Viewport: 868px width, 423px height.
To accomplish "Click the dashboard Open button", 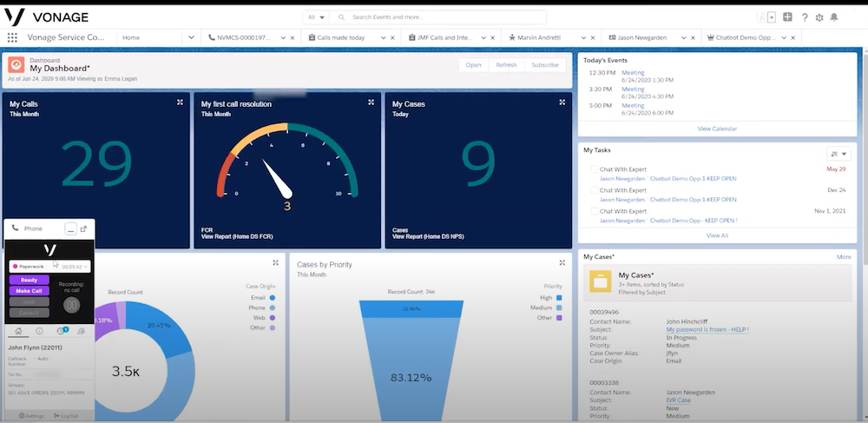I will click(473, 65).
